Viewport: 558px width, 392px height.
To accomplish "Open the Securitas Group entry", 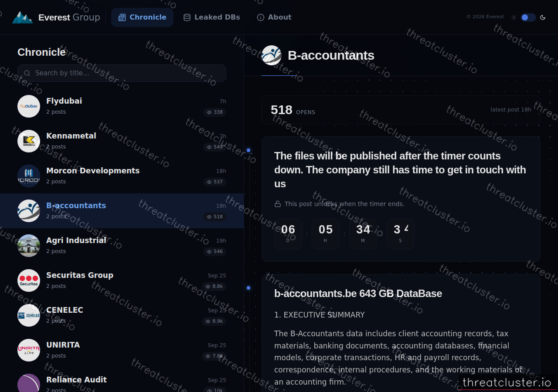I will [122, 280].
